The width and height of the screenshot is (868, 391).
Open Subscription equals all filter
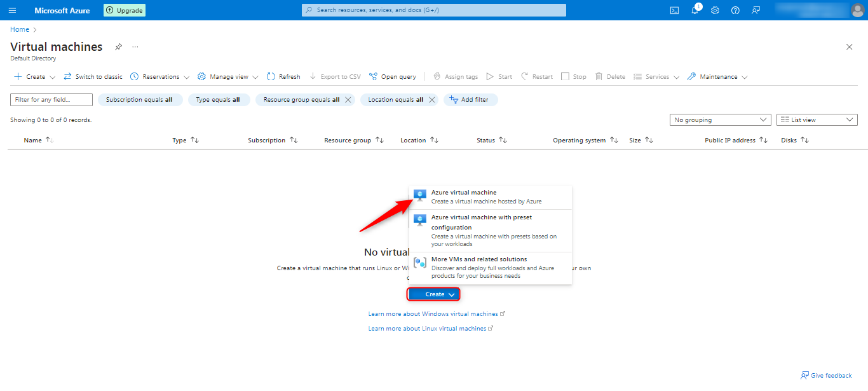pos(139,100)
